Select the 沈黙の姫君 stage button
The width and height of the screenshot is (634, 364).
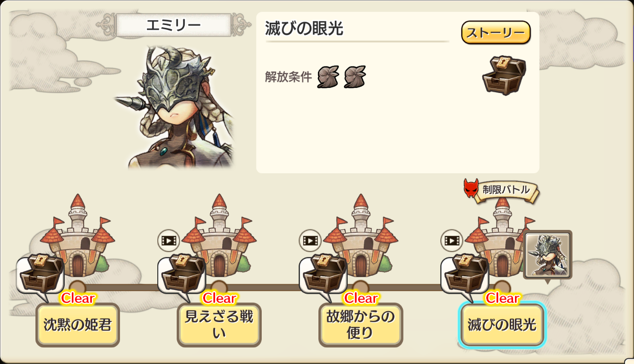[x=77, y=325]
